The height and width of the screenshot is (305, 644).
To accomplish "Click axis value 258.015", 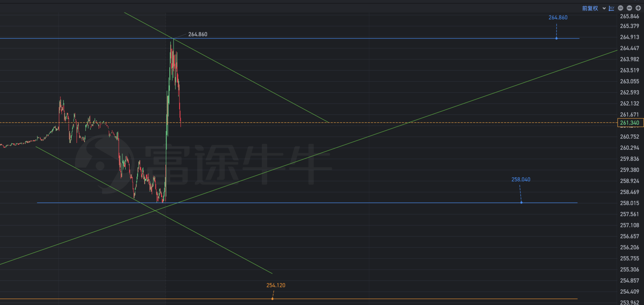I will [x=630, y=203].
